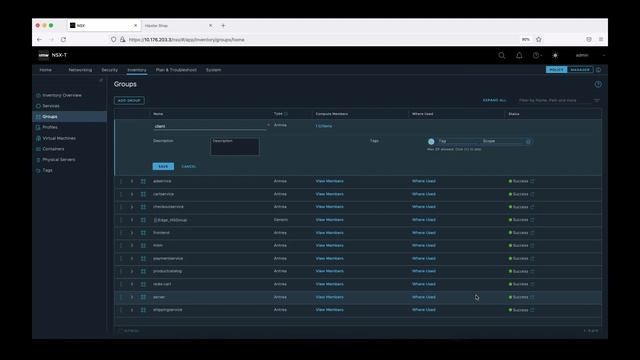Open the notifications bell
This screenshot has height=360, width=640.
[519, 56]
